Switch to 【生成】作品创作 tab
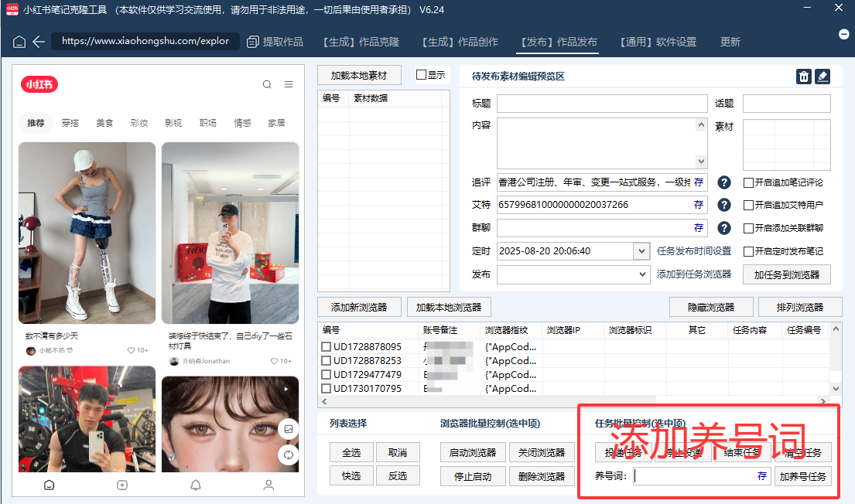 coord(460,43)
